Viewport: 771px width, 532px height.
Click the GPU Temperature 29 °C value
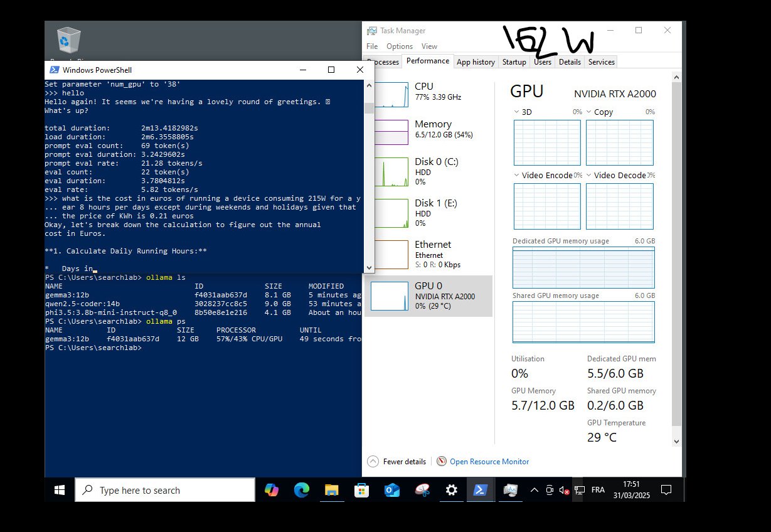click(x=602, y=437)
